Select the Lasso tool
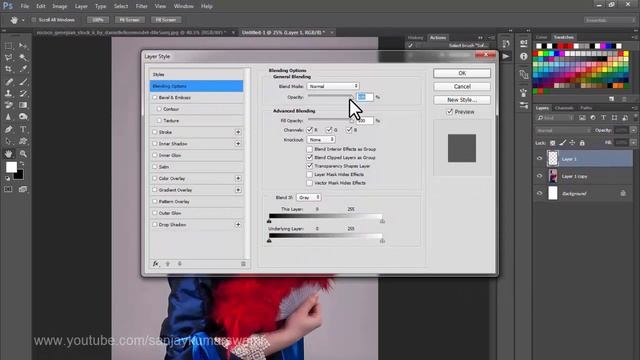Image resolution: width=640 pixels, height=360 pixels. click(x=8, y=58)
